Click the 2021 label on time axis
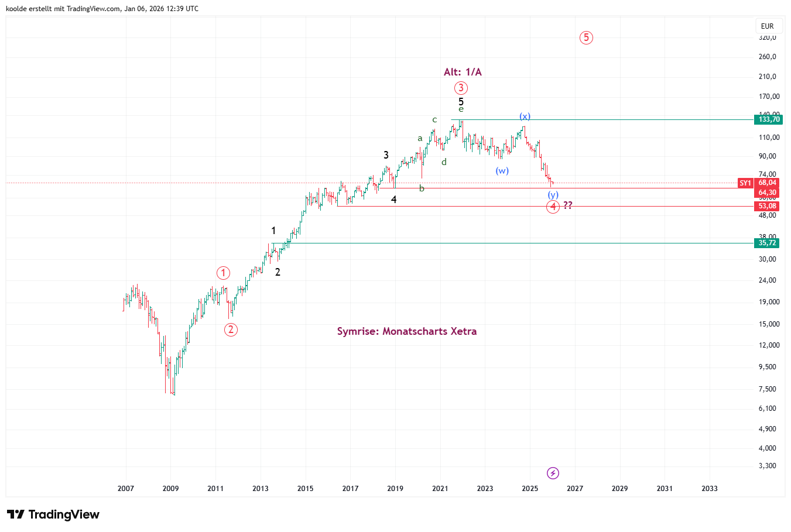 tap(440, 488)
